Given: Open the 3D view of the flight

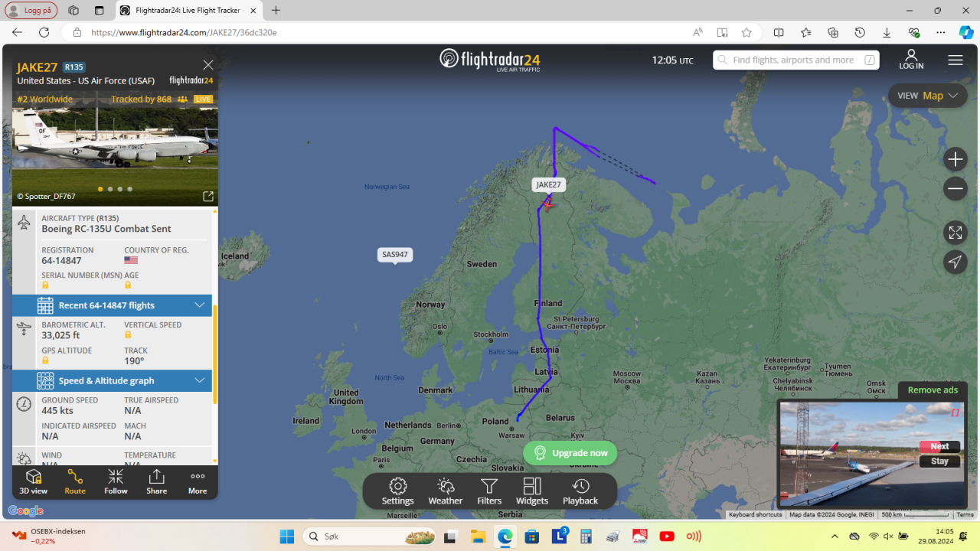Looking at the screenshot, I should [34, 482].
